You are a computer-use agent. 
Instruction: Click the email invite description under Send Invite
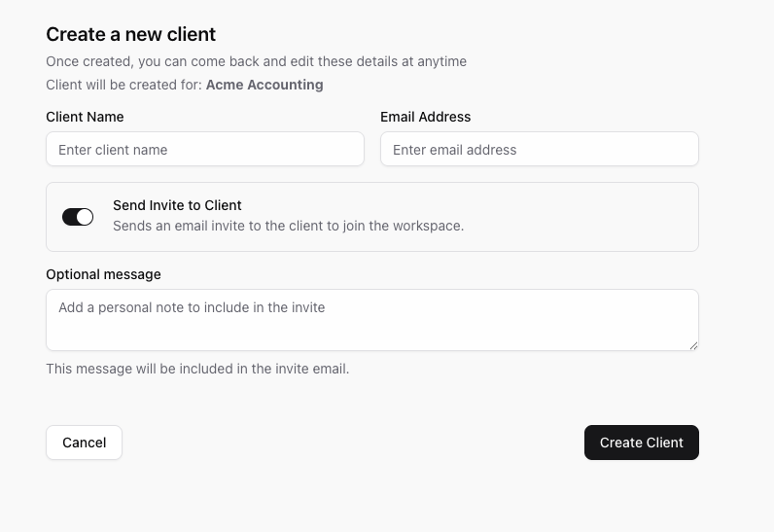tap(288, 226)
